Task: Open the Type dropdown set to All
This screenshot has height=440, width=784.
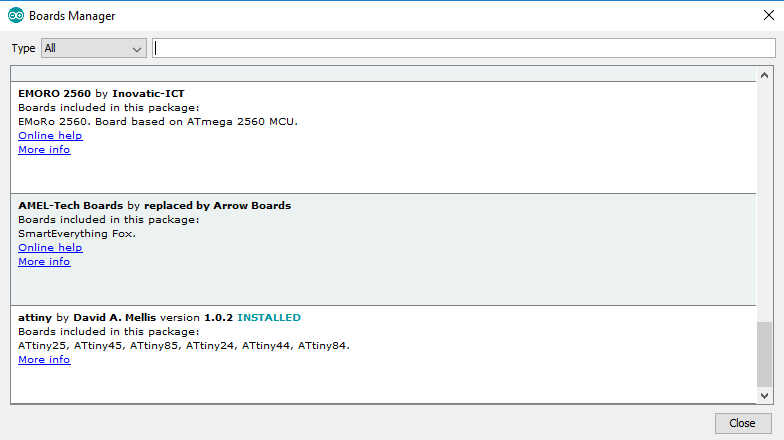Action: pos(94,48)
